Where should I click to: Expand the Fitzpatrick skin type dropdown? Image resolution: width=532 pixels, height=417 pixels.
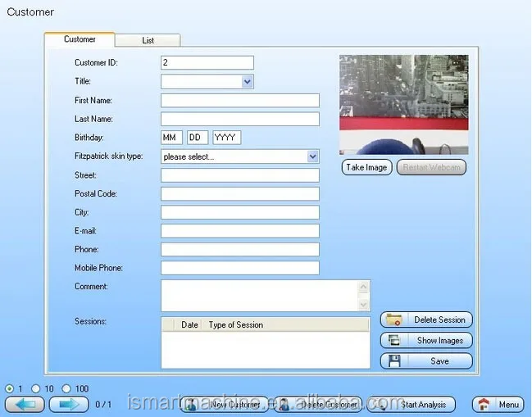tap(312, 156)
